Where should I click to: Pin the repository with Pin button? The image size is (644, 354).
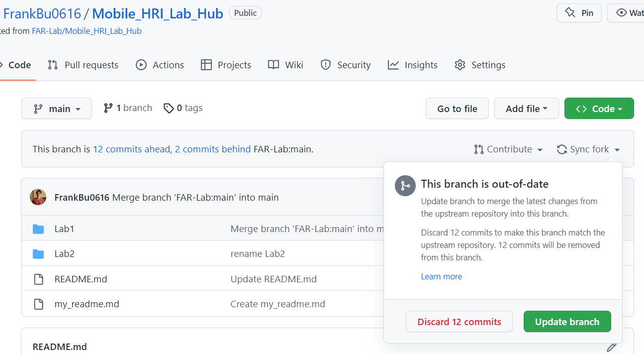[579, 13]
